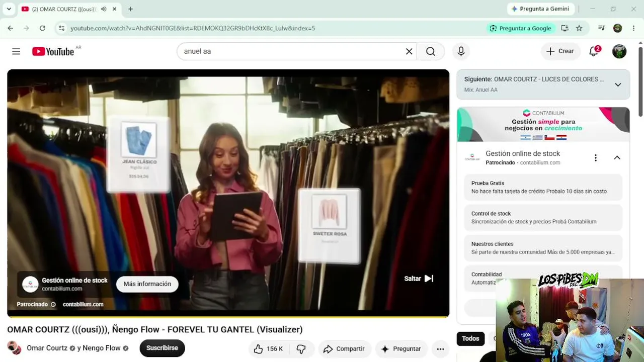View site information in address bar
This screenshot has width=644, height=362.
pyautogui.click(x=61, y=28)
